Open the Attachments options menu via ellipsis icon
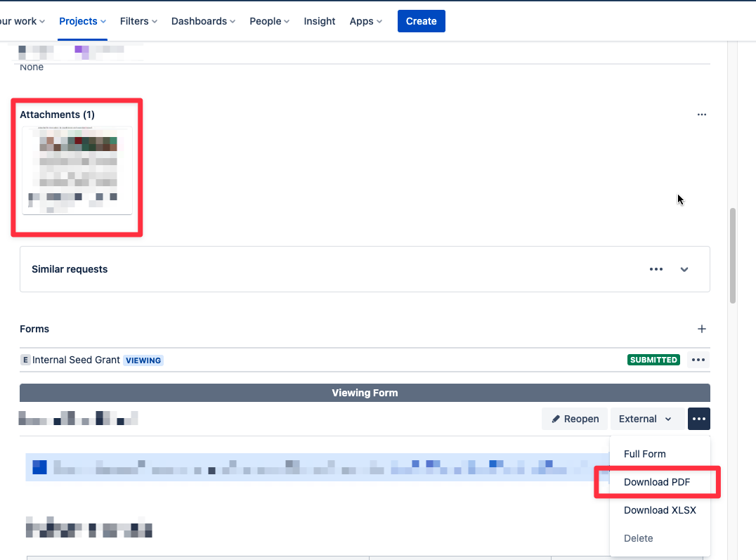 tap(701, 114)
